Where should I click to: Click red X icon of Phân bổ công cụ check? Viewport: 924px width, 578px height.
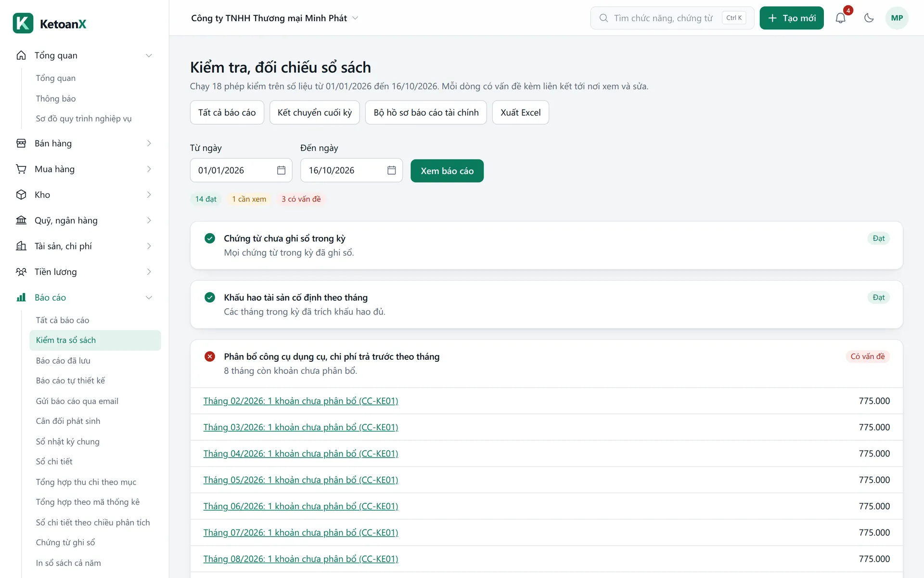(210, 356)
